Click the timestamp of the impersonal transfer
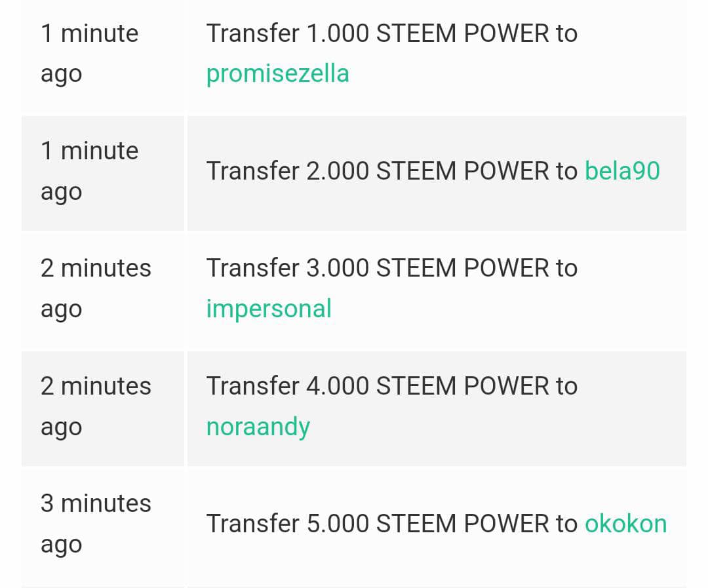The image size is (708, 588). [96, 288]
